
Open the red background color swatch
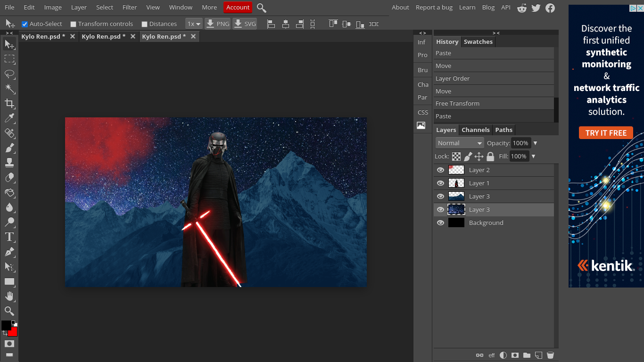click(x=14, y=332)
